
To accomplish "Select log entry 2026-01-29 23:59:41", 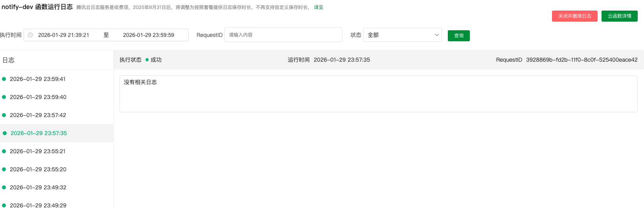I will pyautogui.click(x=38, y=79).
